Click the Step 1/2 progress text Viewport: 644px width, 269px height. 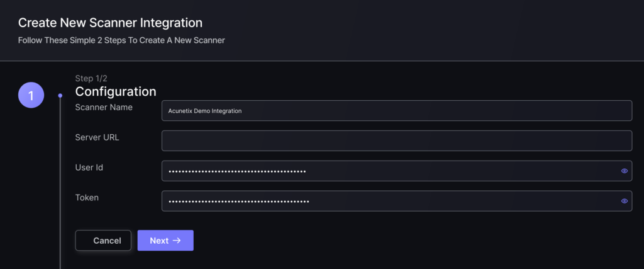[91, 78]
